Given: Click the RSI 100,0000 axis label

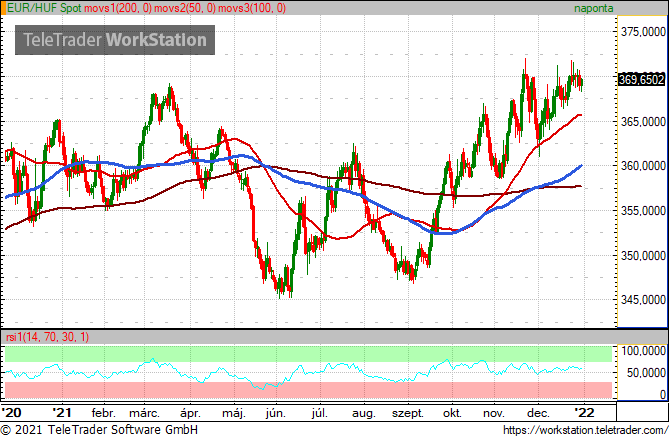Looking at the screenshot, I should coord(643,351).
